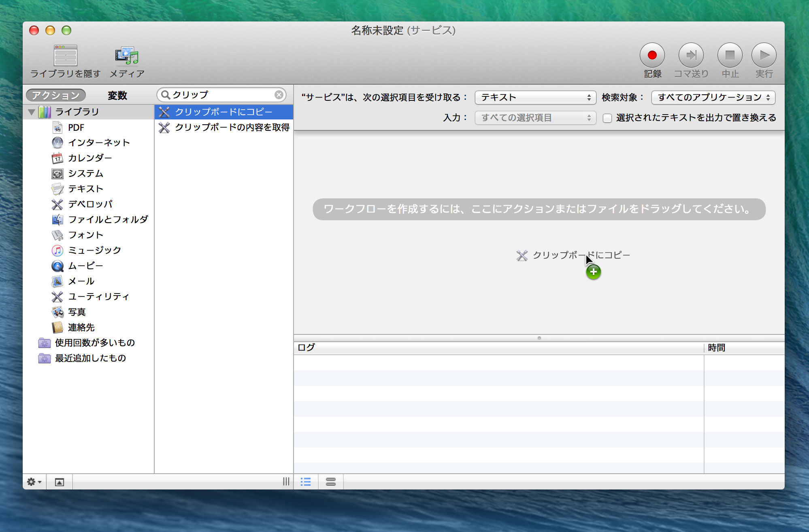Viewport: 809px width, 532px height.
Task: Click the library pane resize handle
Action: pos(286,482)
